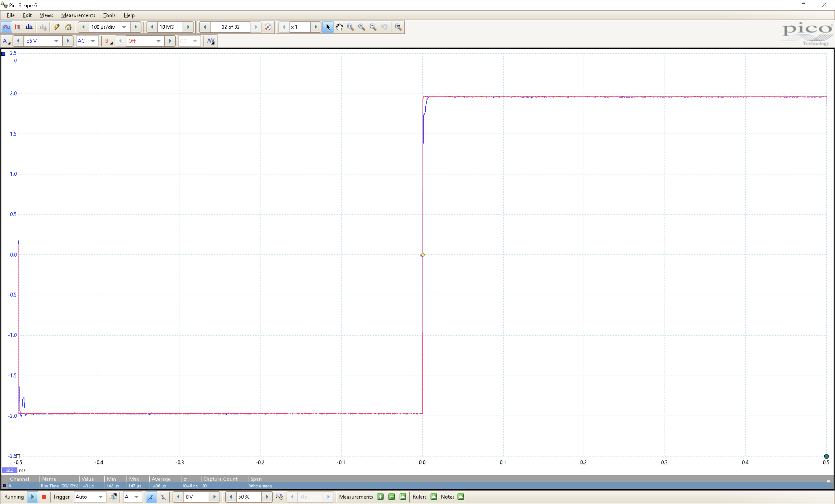Click the yellow trigger marker diamond
The width and height of the screenshot is (835, 504).
pyautogui.click(x=423, y=255)
